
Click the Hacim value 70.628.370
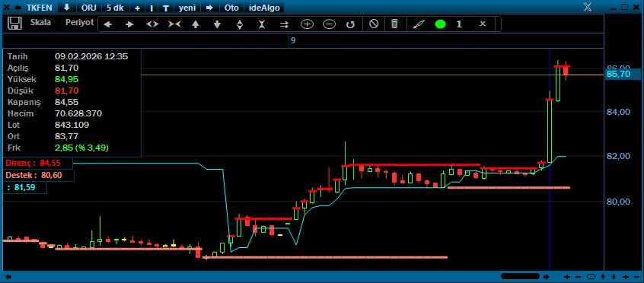78,113
